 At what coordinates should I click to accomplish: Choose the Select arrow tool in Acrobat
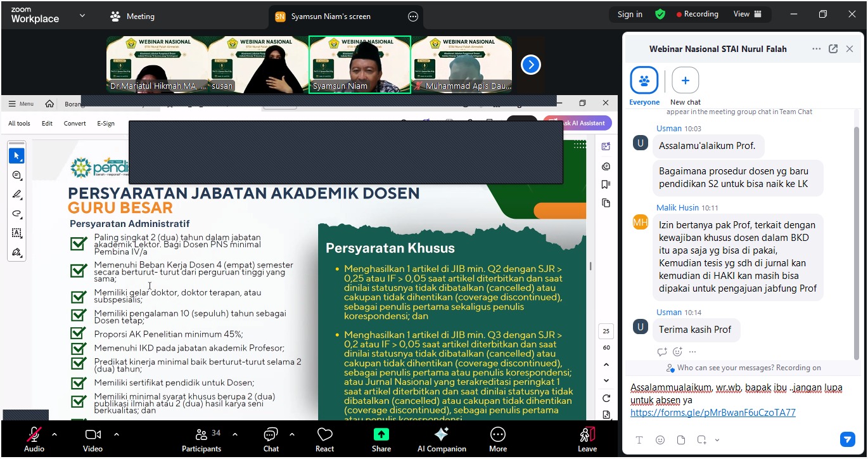(17, 156)
